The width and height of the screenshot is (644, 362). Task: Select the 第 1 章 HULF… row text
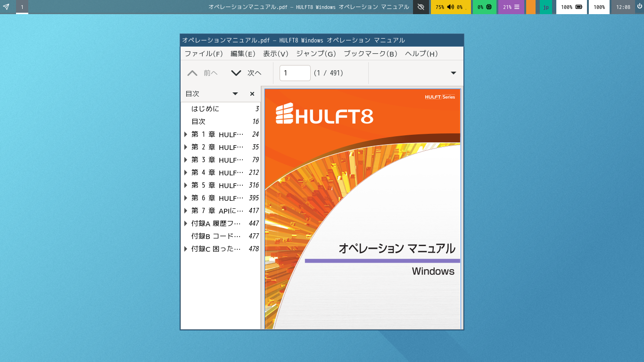pos(217,134)
